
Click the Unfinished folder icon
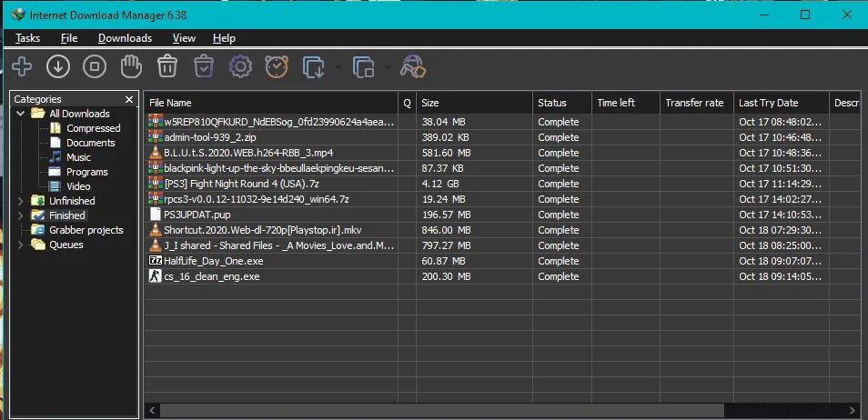(37, 201)
